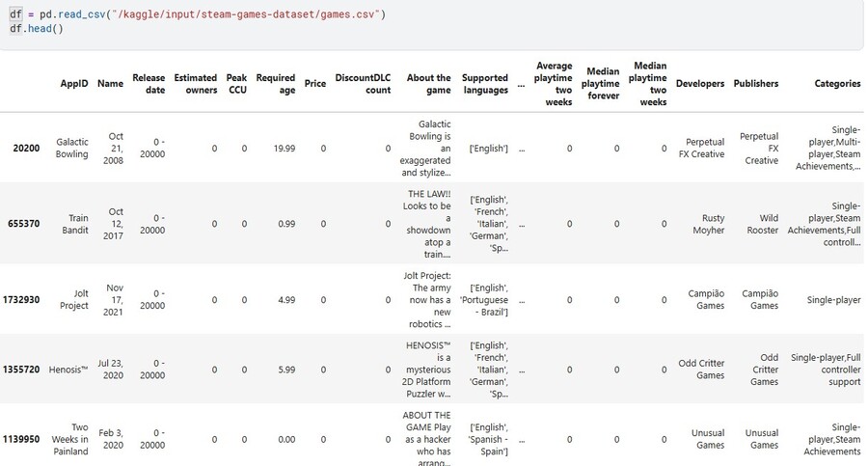This screenshot has height=466, width=868.
Task: Select row index 1732930
Action: point(21,300)
